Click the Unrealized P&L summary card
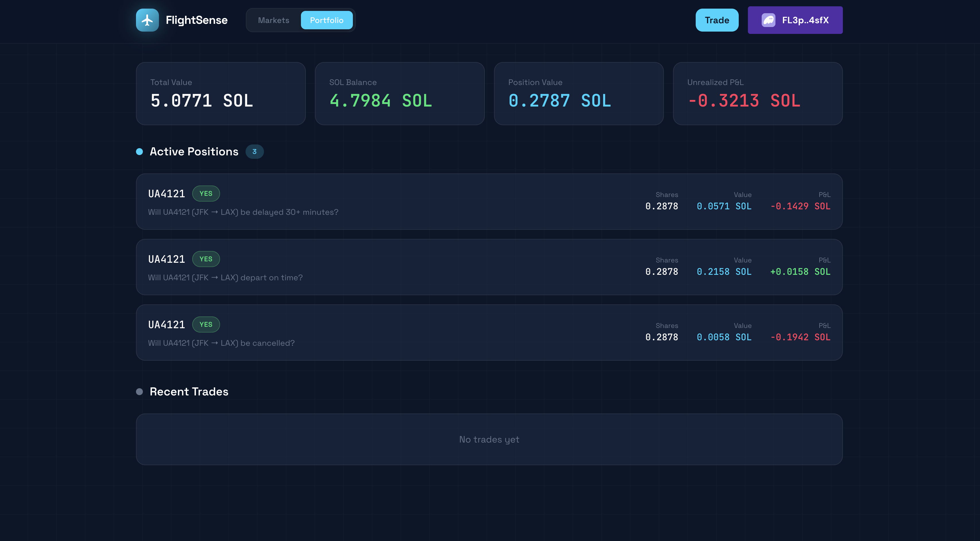The image size is (980, 541). [757, 94]
